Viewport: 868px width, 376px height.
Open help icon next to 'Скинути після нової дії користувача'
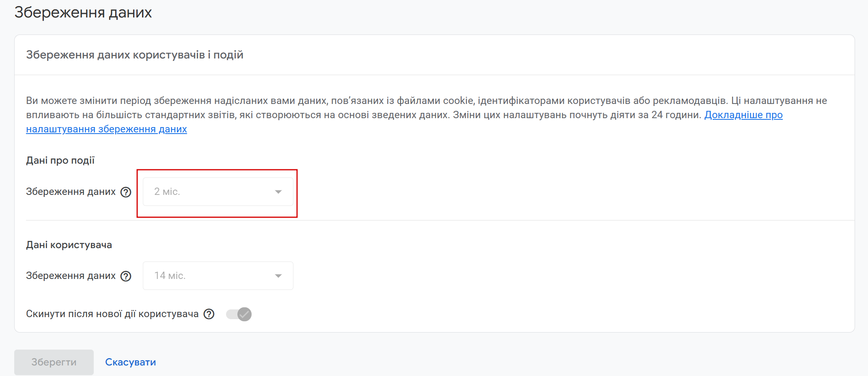tap(209, 314)
